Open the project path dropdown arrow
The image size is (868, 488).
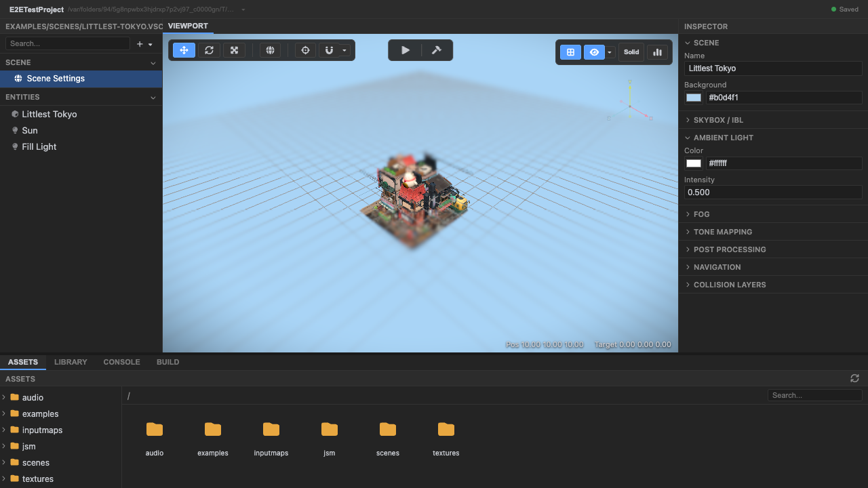(x=243, y=9)
